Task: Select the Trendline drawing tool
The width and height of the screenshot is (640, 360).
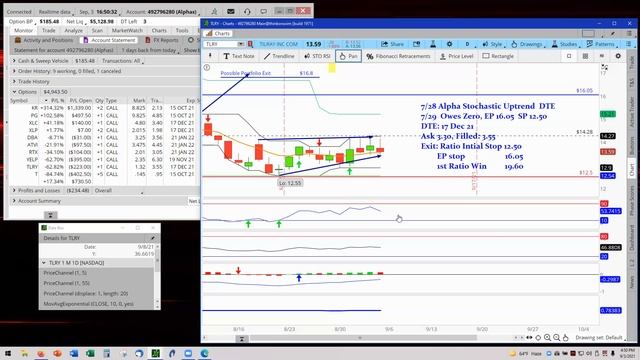Action: click(279, 56)
